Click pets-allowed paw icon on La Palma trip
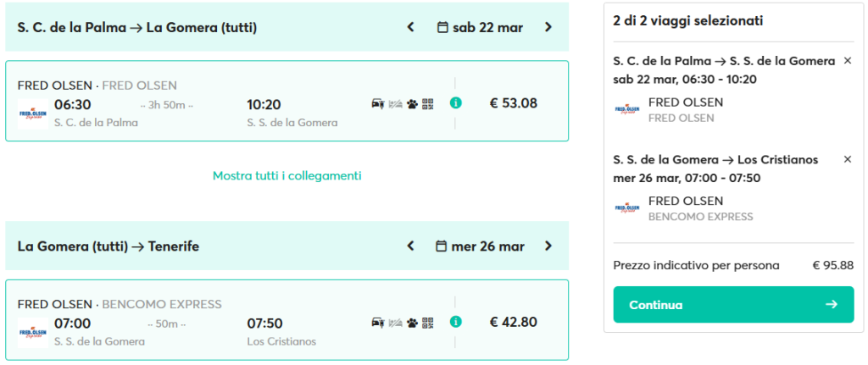This screenshot has width=868, height=365. (x=412, y=104)
